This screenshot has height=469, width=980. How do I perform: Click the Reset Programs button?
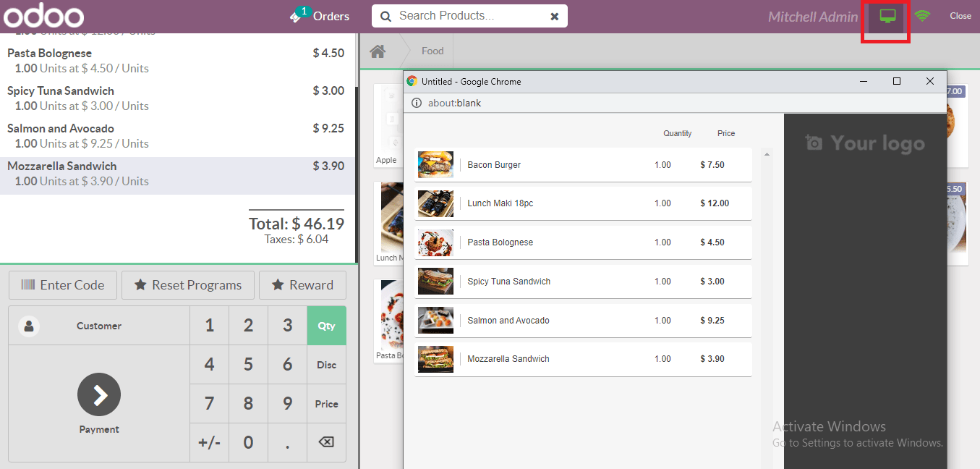[x=188, y=285]
